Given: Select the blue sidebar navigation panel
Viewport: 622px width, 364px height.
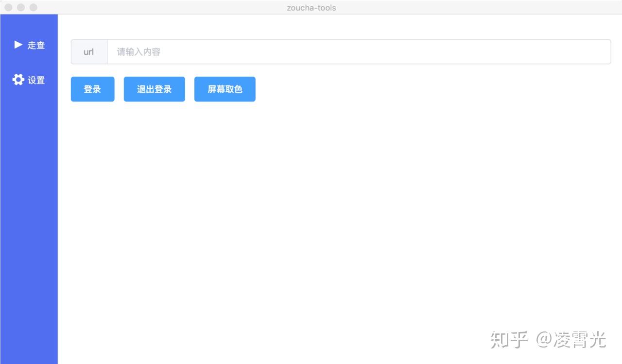Looking at the screenshot, I should tap(29, 194).
